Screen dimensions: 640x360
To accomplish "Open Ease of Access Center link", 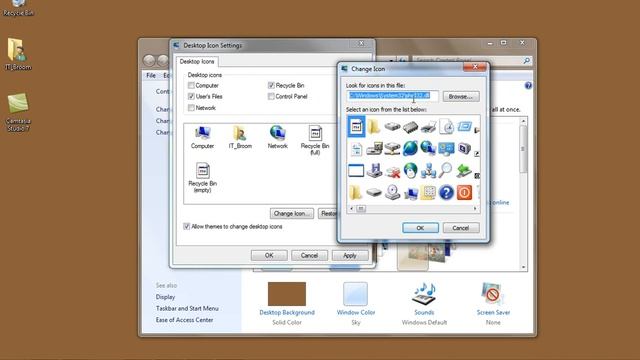I will pos(184,320).
